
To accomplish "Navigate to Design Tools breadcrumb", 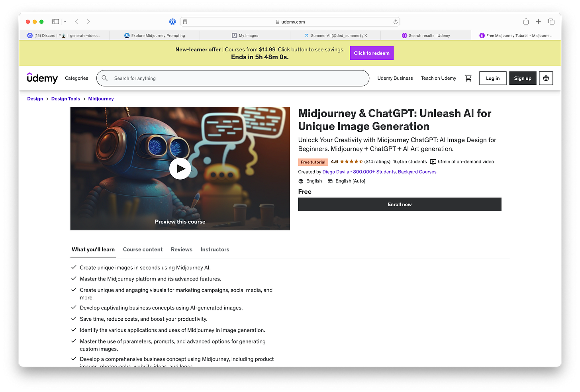I will tap(66, 99).
